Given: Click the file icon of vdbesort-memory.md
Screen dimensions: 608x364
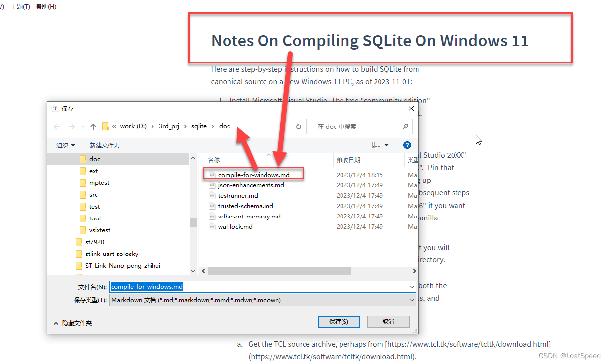Looking at the screenshot, I should pyautogui.click(x=212, y=216).
